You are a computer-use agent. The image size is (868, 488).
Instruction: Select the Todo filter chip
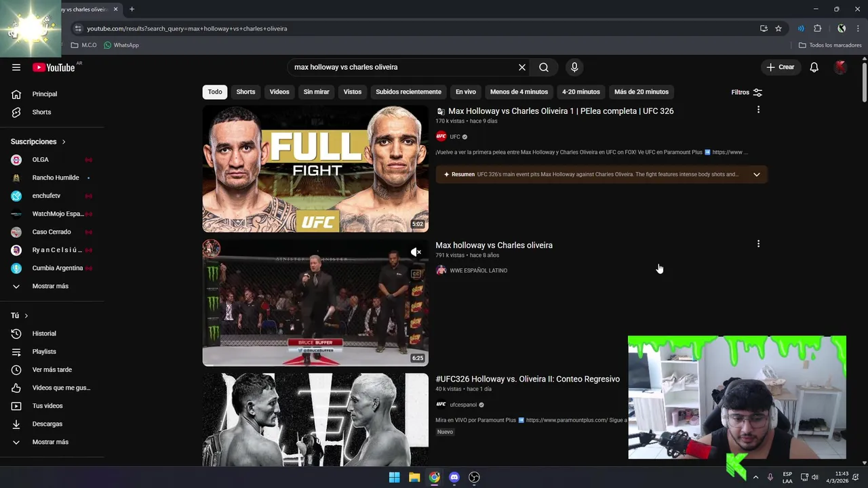coord(215,91)
